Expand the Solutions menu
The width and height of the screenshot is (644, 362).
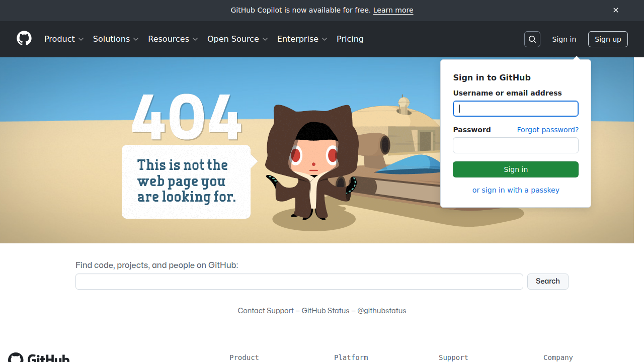116,39
